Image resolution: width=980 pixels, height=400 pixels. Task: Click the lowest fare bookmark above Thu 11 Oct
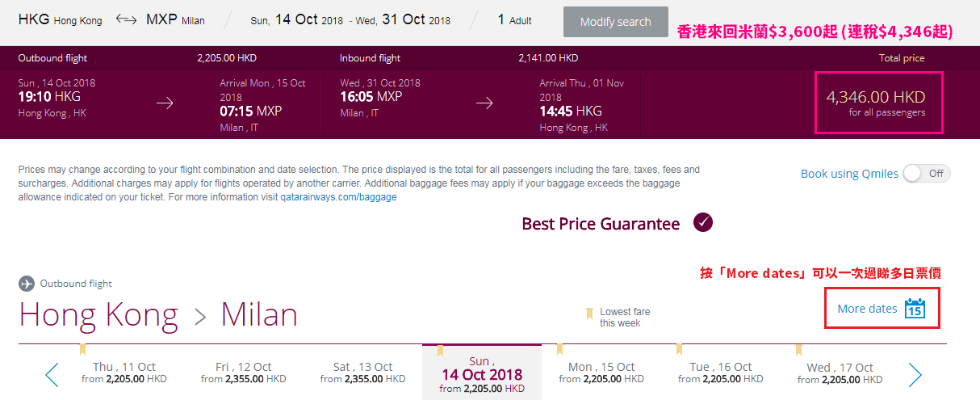coord(82,350)
